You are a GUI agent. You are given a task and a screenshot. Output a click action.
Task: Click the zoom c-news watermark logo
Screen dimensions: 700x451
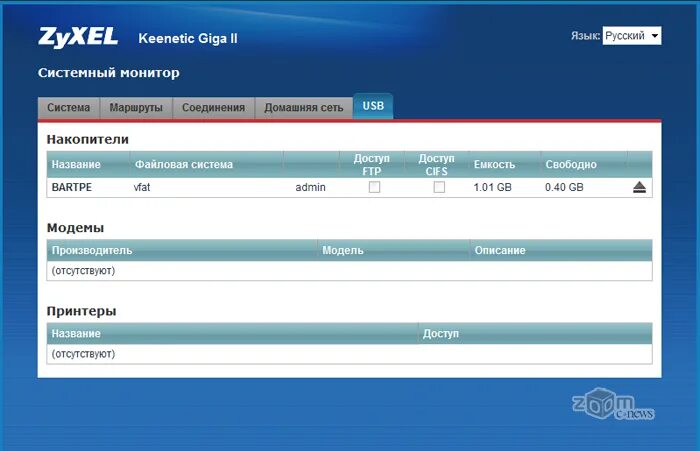[x=613, y=407]
